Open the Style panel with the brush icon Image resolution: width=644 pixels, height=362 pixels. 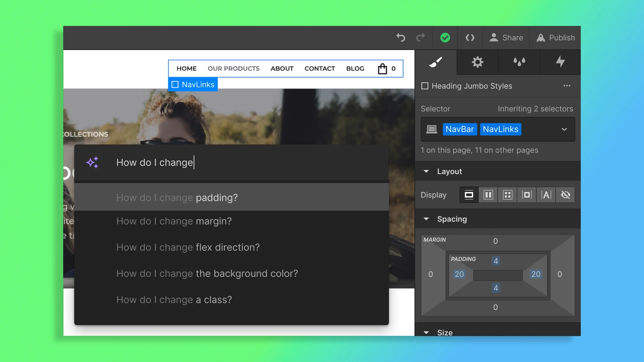click(x=435, y=62)
